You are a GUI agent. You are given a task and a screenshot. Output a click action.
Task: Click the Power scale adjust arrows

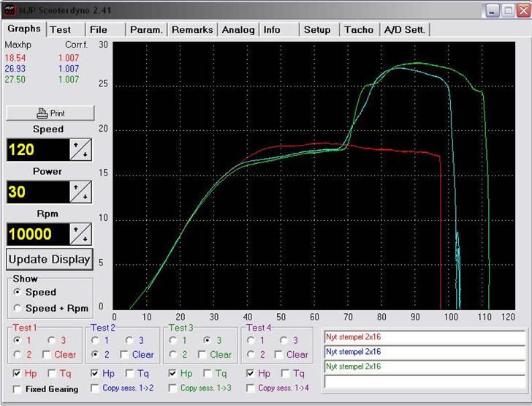tap(80, 192)
